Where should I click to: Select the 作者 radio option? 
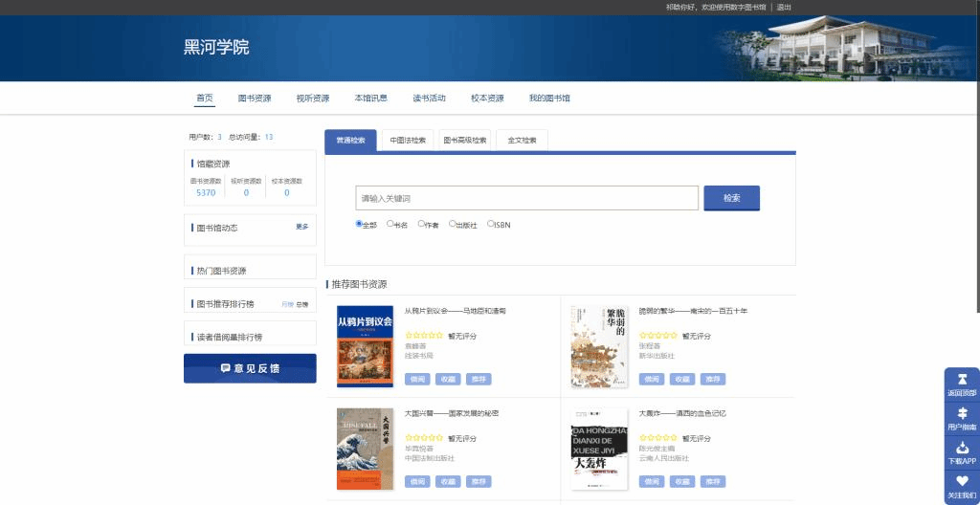pos(421,223)
